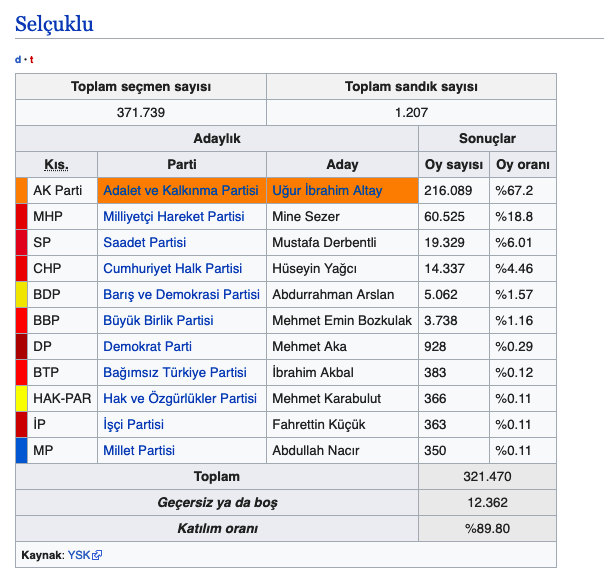The image size is (604, 569).
Task: Click candidate name 'İbrahim Akbal'
Action: coord(313,373)
